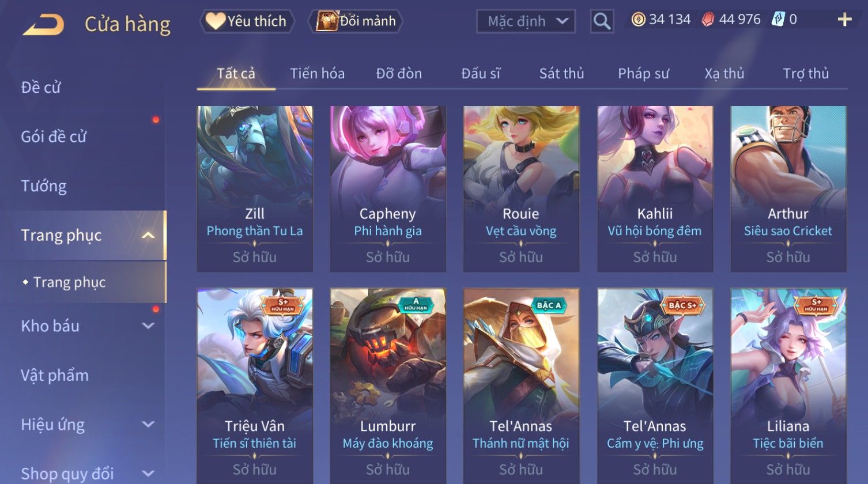Select the Sát thủ tab
Image resolution: width=868 pixels, height=484 pixels.
point(561,74)
